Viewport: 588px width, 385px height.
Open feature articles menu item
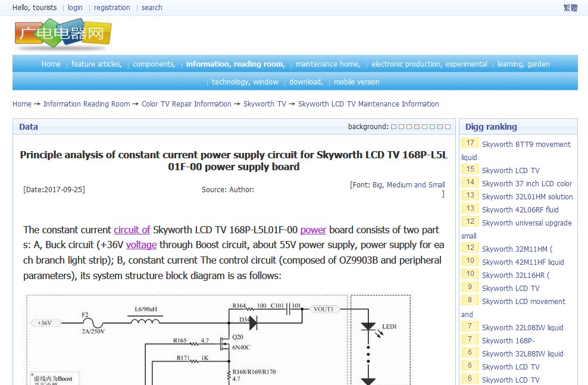tap(96, 64)
